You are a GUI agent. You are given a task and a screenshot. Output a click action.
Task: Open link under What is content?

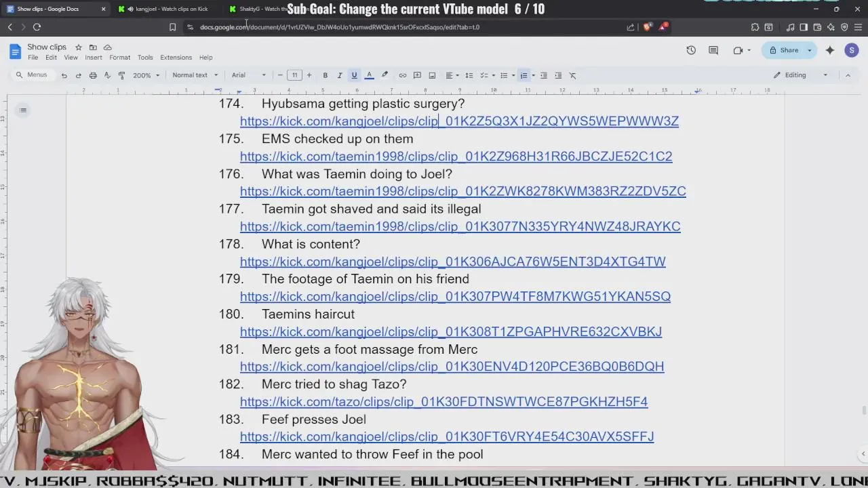click(452, 262)
